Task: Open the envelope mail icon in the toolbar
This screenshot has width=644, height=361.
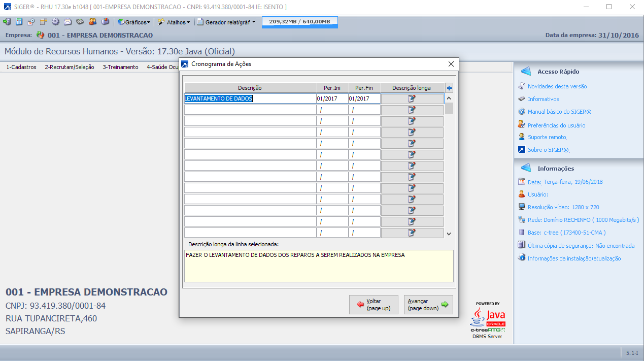Action: point(67,22)
